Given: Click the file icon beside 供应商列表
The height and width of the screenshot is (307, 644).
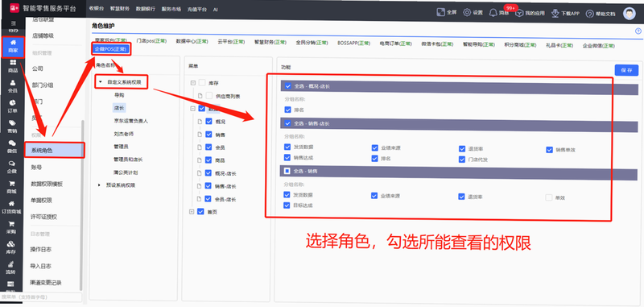Looking at the screenshot, I should [x=200, y=96].
